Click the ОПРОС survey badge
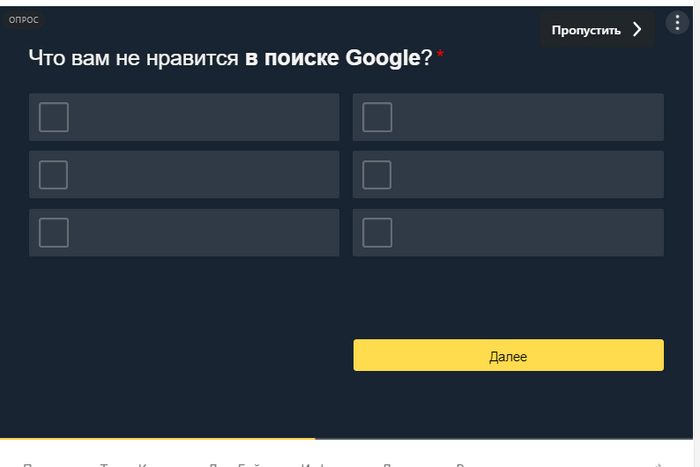This screenshot has width=700, height=467. pos(23,20)
